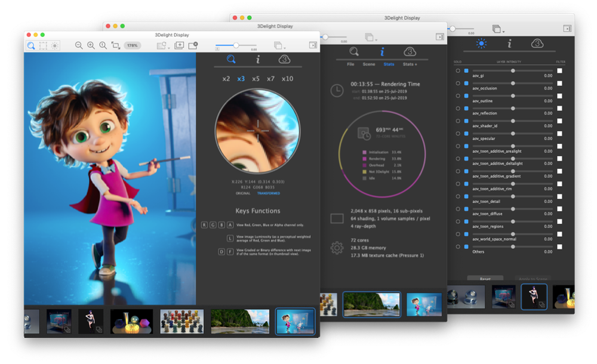Image resolution: width=597 pixels, height=364 pixels.
Task: Select the landscape thumbnail in front window
Action: tap(240, 322)
